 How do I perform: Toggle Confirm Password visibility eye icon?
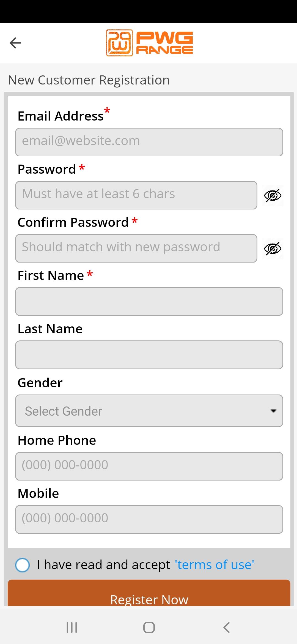(273, 249)
